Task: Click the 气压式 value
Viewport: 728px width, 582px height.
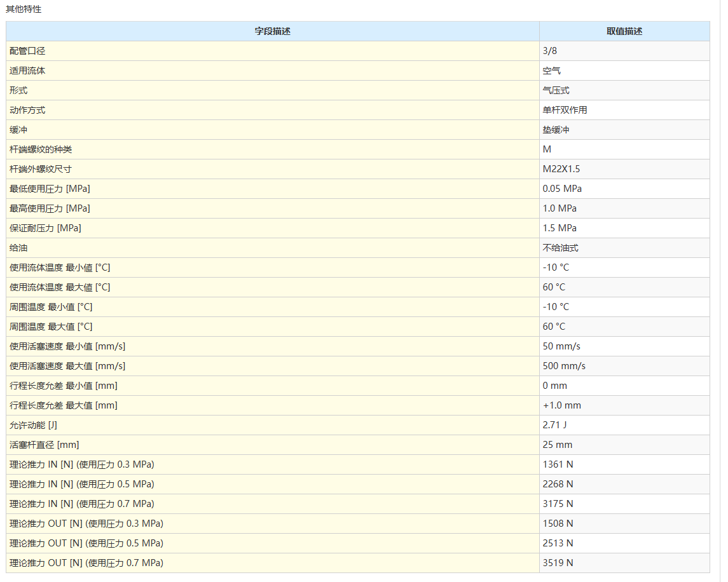Action: [556, 90]
